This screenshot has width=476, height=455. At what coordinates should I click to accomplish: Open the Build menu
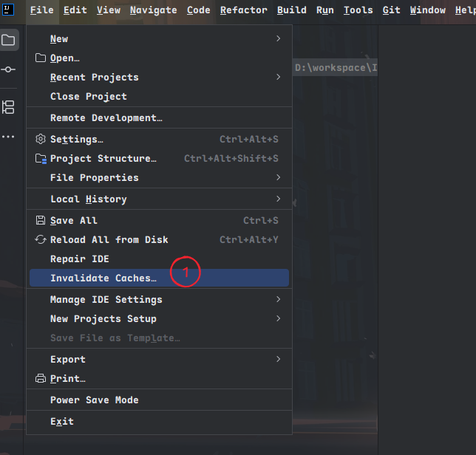pyautogui.click(x=292, y=10)
